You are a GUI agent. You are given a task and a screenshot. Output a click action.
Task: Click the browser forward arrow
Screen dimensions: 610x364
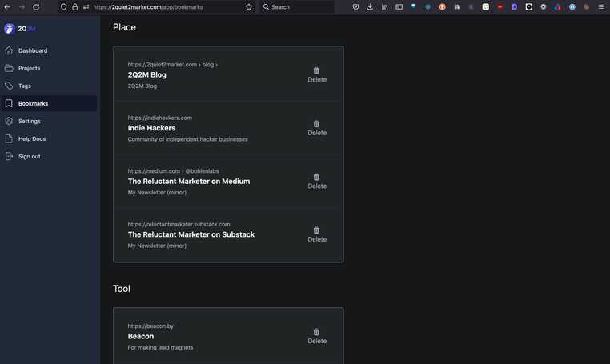pyautogui.click(x=22, y=7)
